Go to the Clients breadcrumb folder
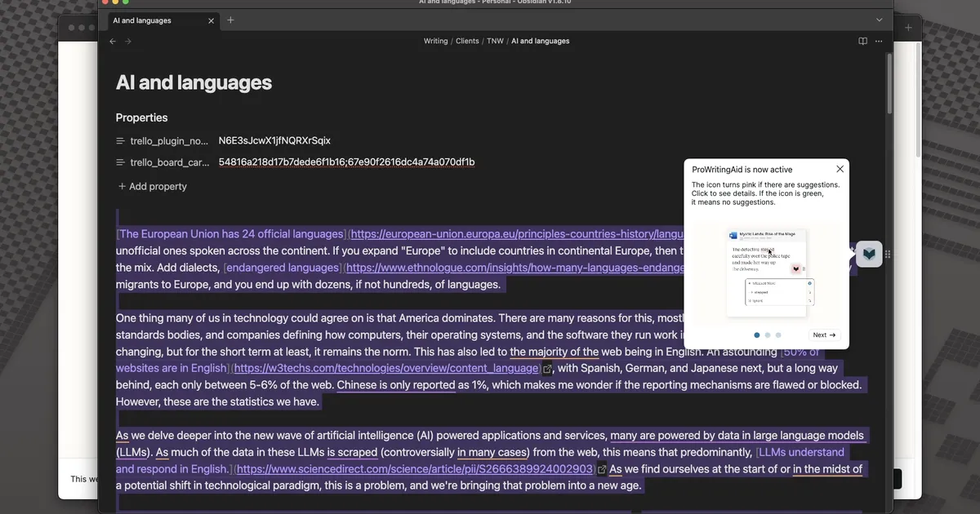Image resolution: width=980 pixels, height=514 pixels. [467, 41]
